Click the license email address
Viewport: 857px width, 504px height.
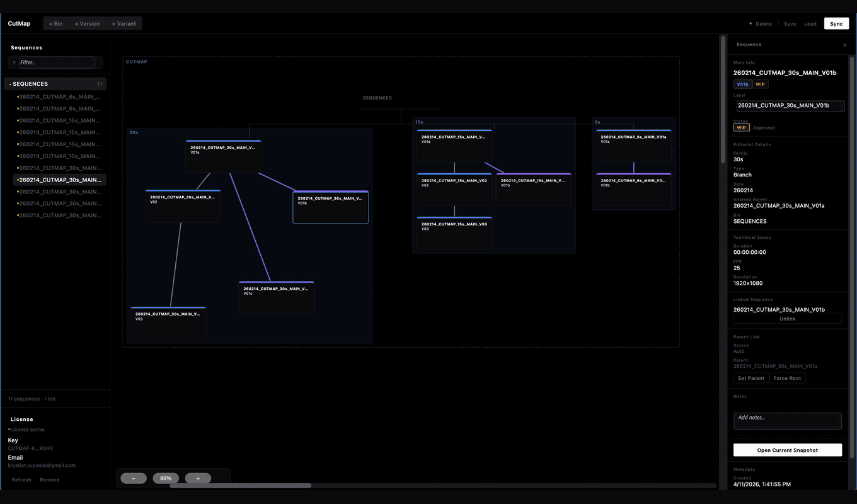(42, 466)
